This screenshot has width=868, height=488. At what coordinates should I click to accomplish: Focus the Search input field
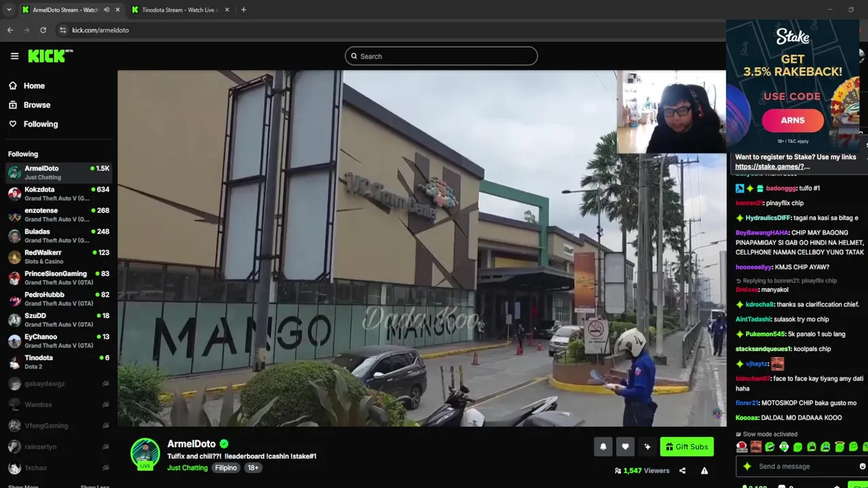point(441,56)
